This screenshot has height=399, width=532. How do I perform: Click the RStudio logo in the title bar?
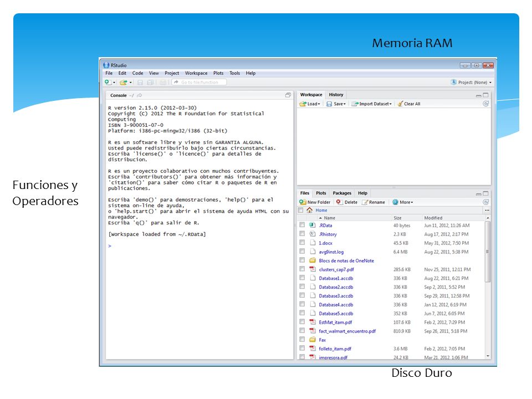[x=106, y=65]
